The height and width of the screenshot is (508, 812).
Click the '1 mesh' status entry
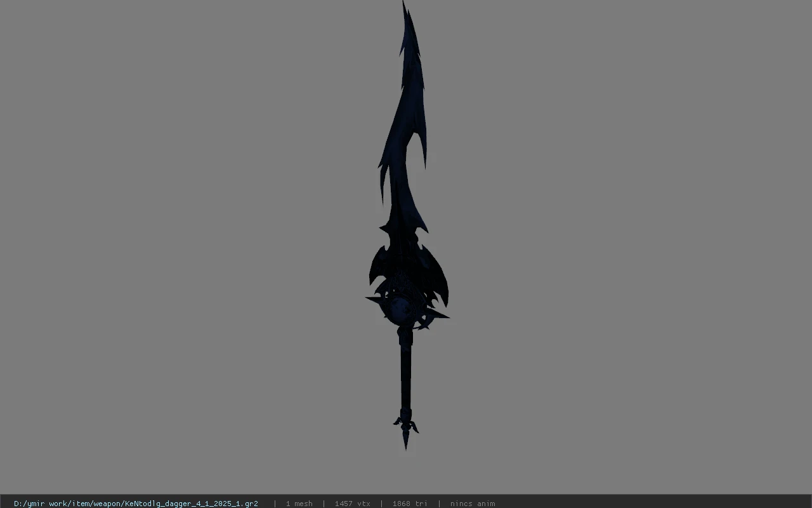[299, 504]
